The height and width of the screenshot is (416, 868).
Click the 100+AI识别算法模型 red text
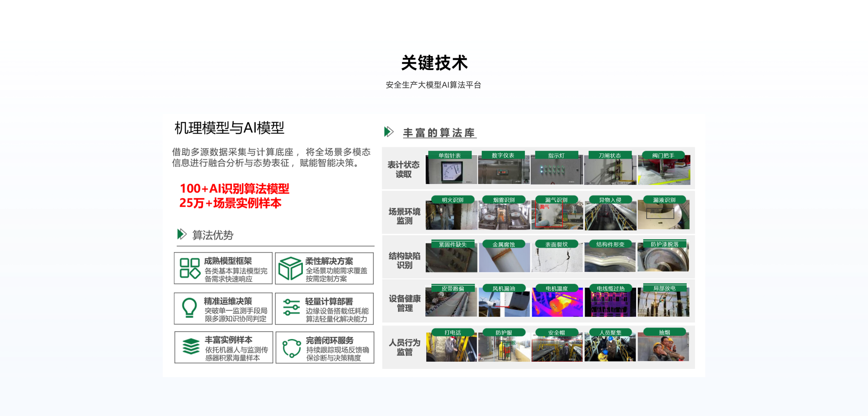(x=234, y=189)
